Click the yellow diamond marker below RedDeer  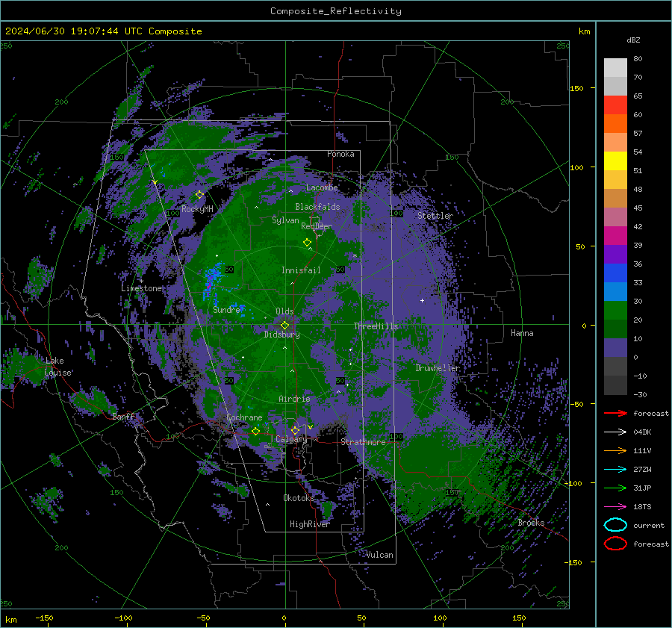click(307, 242)
